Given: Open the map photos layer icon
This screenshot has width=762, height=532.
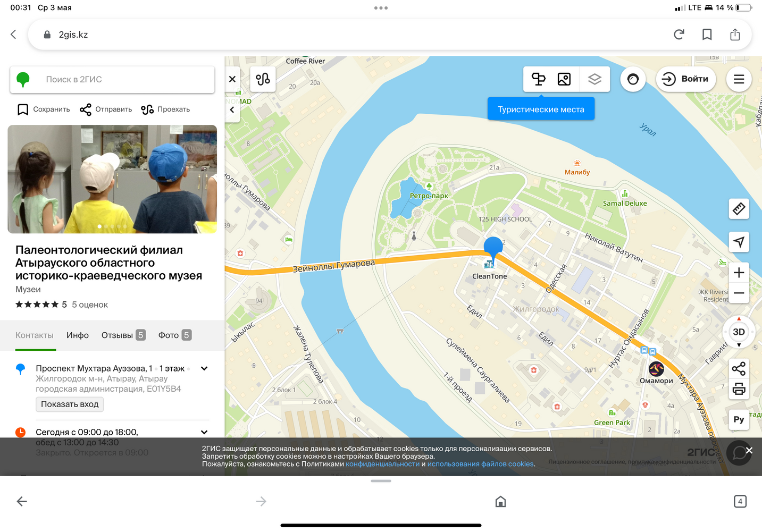Looking at the screenshot, I should pyautogui.click(x=564, y=79).
